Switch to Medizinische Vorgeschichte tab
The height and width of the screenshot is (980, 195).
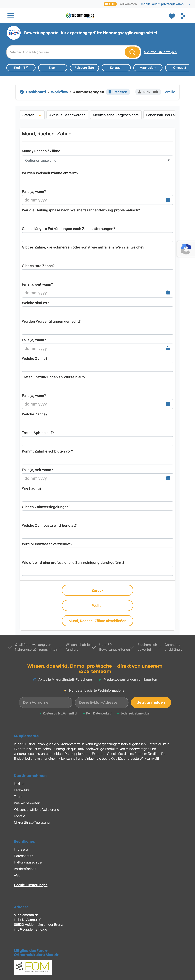pyautogui.click(x=116, y=115)
